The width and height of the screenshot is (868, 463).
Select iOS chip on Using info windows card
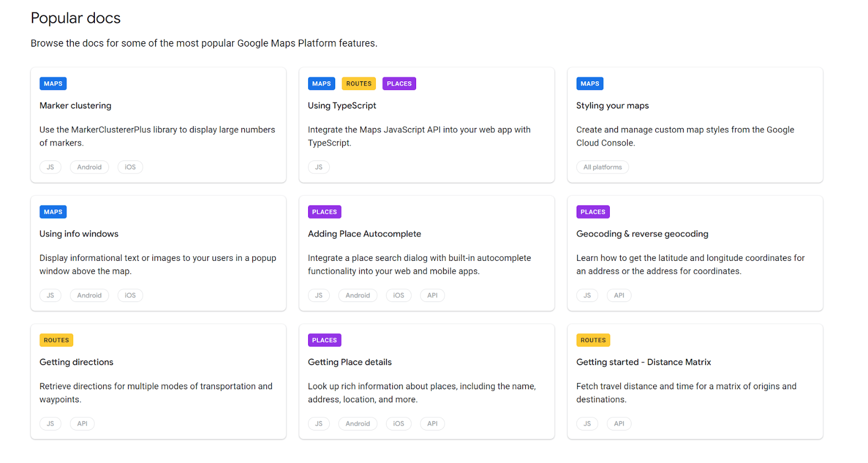130,295
